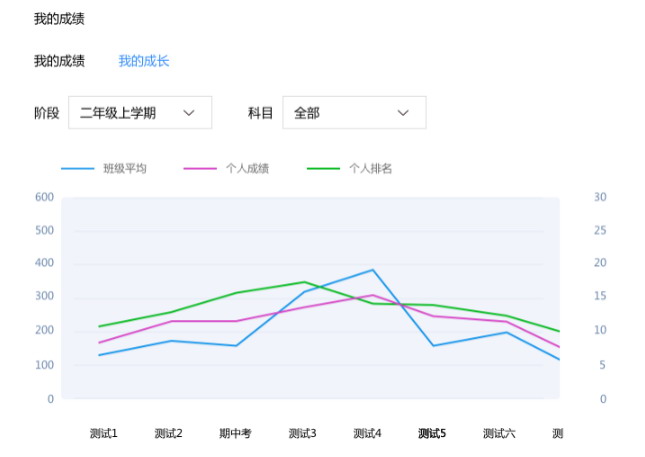Image resolution: width=645 pixels, height=457 pixels.
Task: Click the 测试4 x-axis label
Action: click(x=368, y=433)
